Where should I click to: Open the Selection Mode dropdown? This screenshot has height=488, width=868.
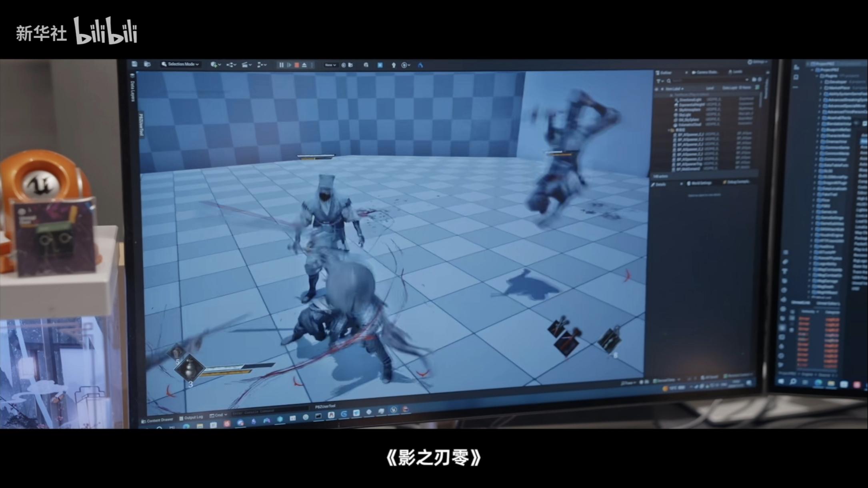(180, 64)
